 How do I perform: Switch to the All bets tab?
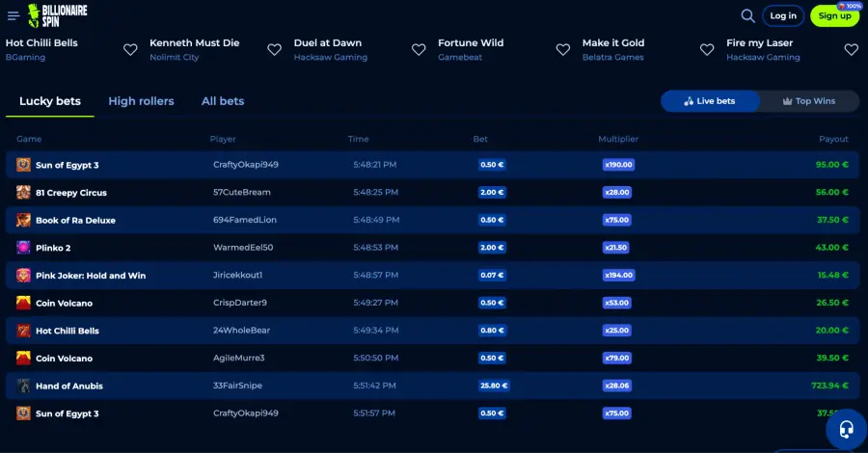(x=223, y=101)
